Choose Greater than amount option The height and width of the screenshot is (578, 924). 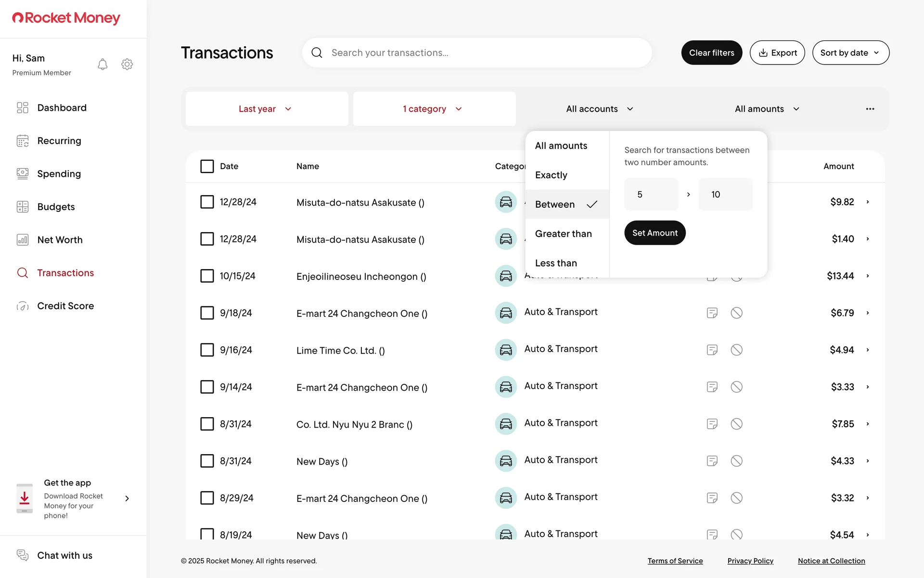pos(564,234)
